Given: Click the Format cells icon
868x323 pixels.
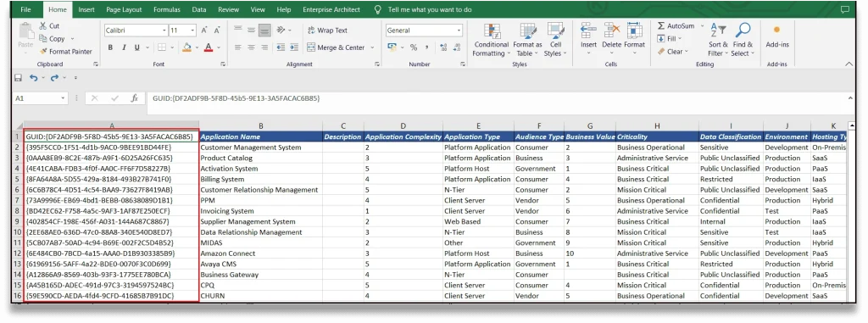Looking at the screenshot, I should pos(634,31).
